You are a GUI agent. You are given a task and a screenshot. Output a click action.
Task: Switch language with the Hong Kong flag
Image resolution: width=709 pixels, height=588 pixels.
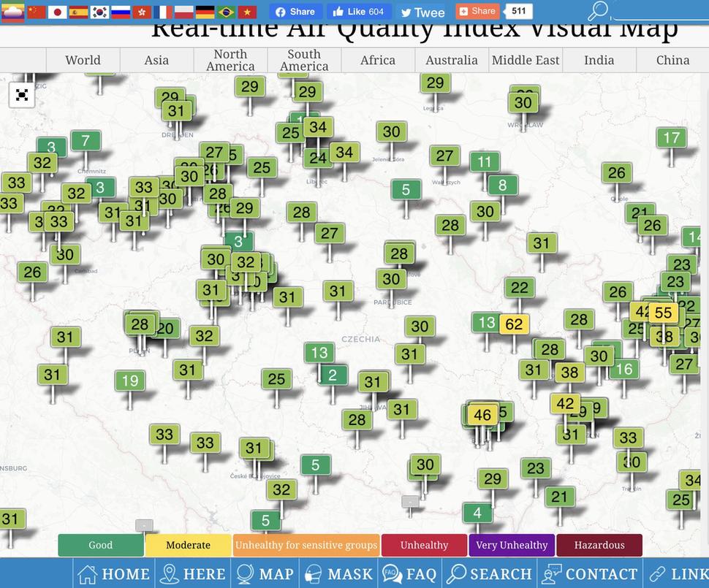[x=142, y=12]
